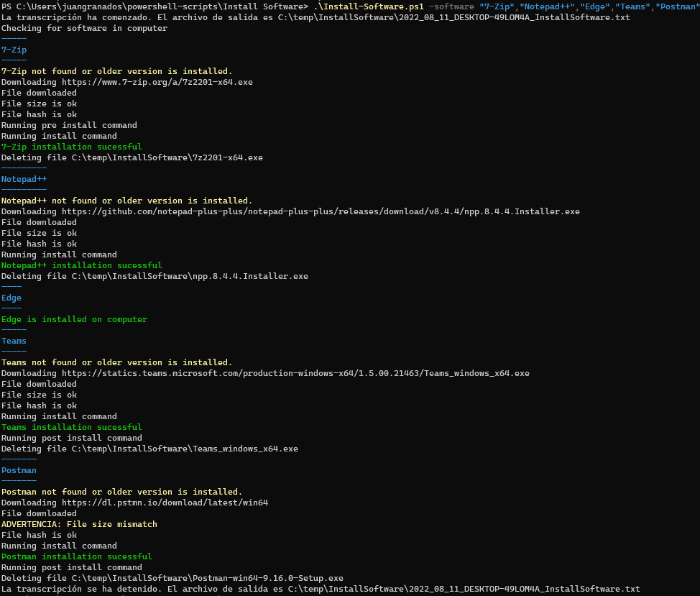Click 'Deleting file' line for npp.8.4.4.Installer.exe
The width and height of the screenshot is (700, 596).
coord(155,276)
